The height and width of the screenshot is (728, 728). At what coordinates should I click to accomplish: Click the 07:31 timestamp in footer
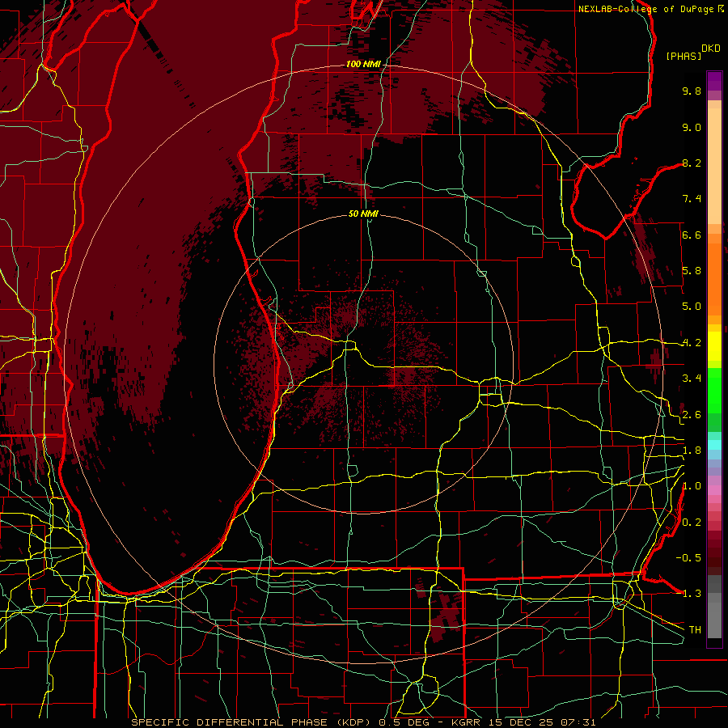click(x=578, y=722)
